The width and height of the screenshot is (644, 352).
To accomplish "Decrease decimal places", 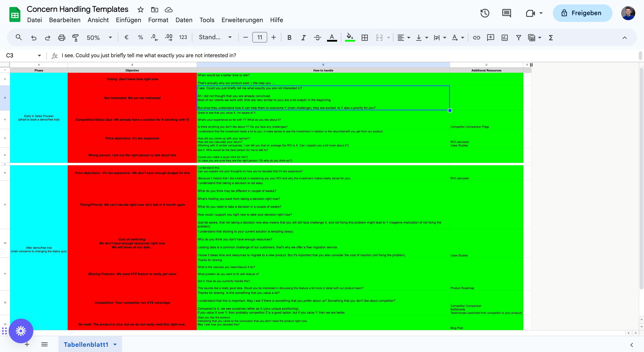I will point(154,37).
